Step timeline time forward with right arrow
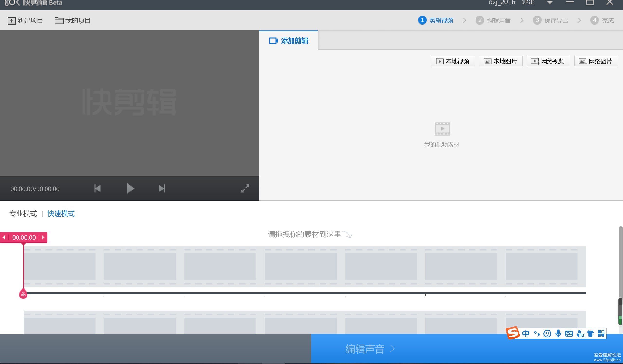The width and height of the screenshot is (623, 364). coord(43,237)
